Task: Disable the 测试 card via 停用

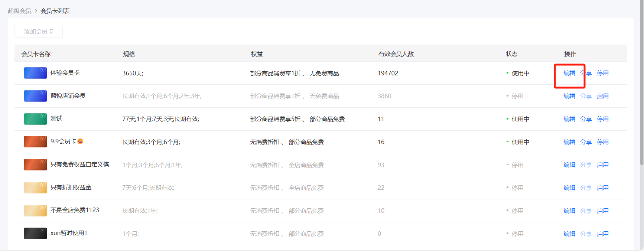Action: 603,119
